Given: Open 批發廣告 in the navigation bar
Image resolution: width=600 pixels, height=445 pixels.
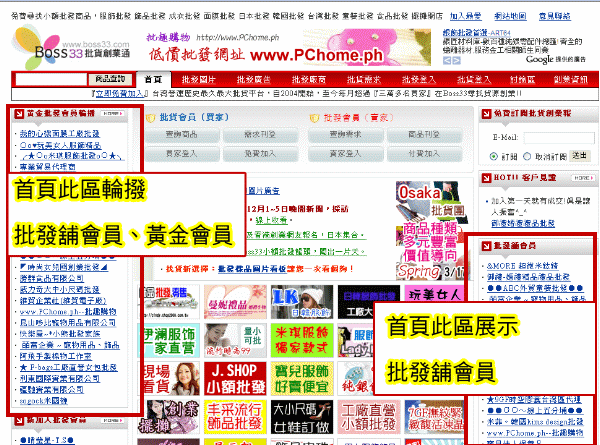Looking at the screenshot, I should point(253,80).
